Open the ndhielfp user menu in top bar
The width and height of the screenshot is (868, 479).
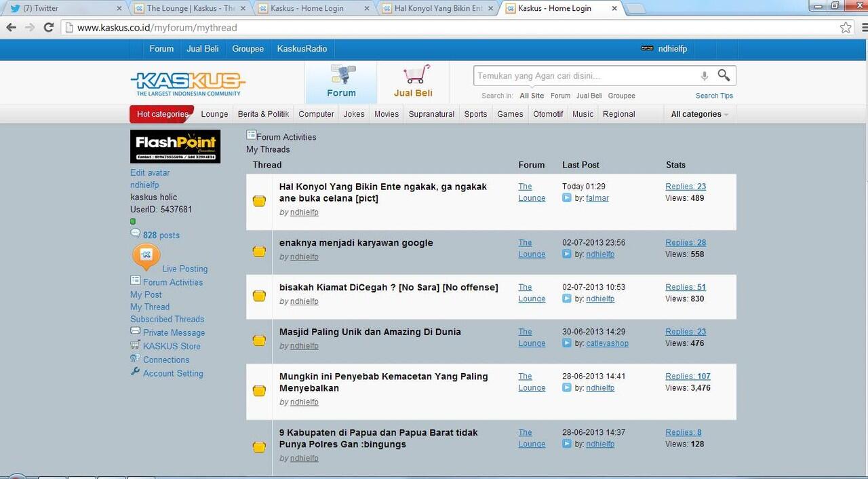(664, 49)
